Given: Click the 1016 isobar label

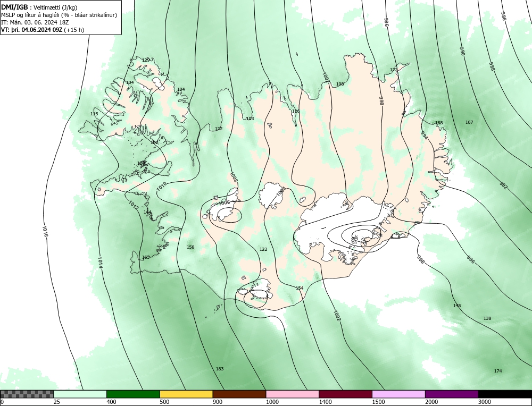Looking at the screenshot, I should click(45, 231).
